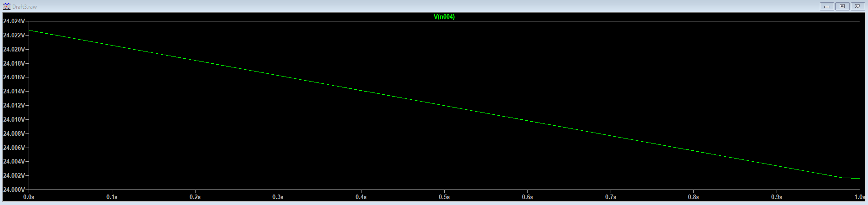The image size is (868, 205).
Task: Restore the Draft3.raw waveform window
Action: tap(842, 6)
